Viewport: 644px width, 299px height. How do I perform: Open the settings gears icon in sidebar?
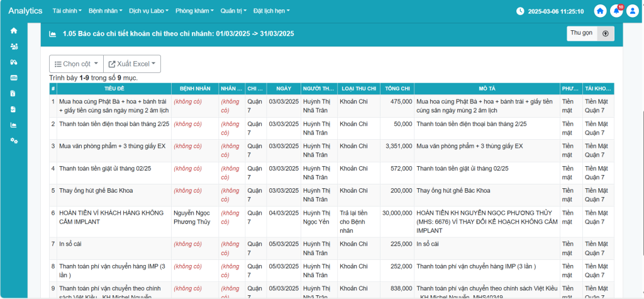pyautogui.click(x=14, y=140)
